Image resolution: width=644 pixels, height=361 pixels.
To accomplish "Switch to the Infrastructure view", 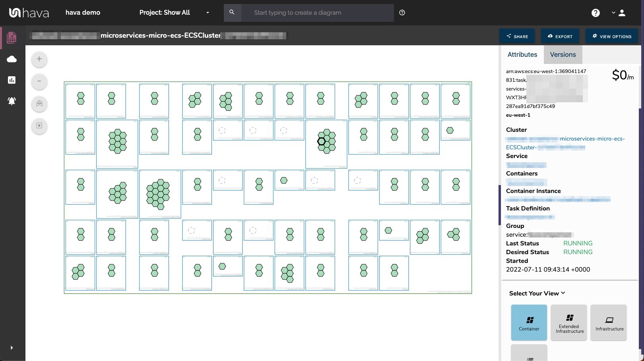I will [x=609, y=322].
